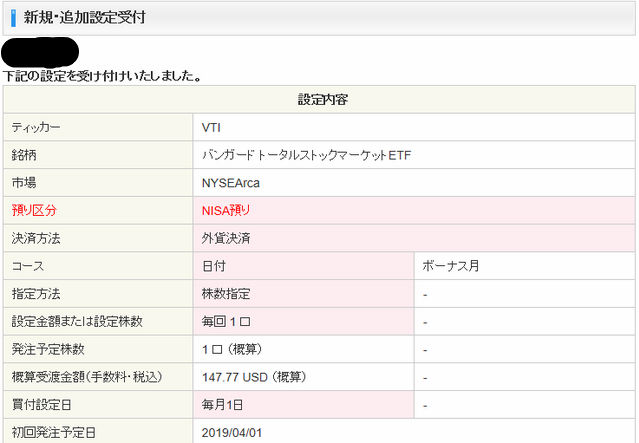Screen dimensions: 639x443
Task: Select the red NISA預り value
Action: [226, 211]
